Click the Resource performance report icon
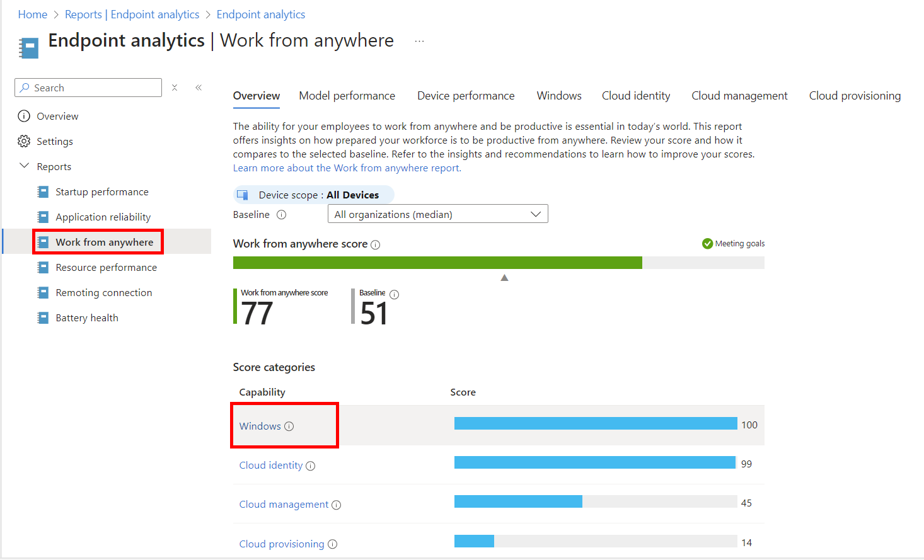Screen dimensions: 924x560 click(43, 267)
